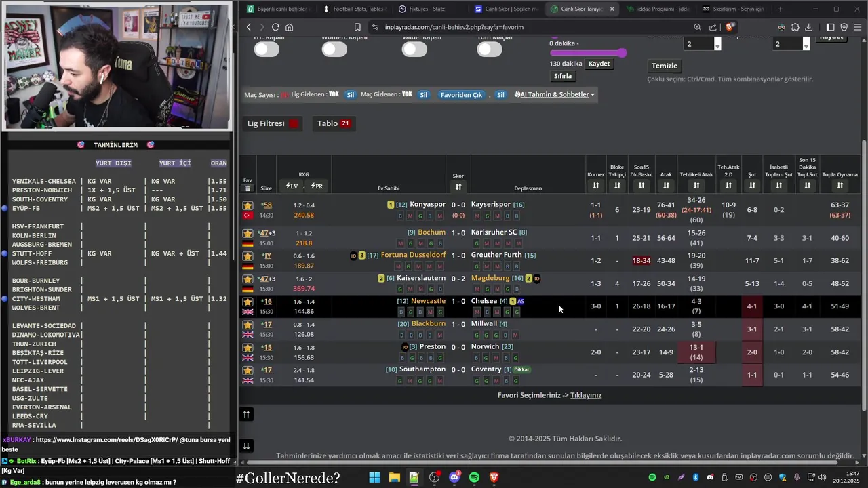Click the Temizle button

(665, 66)
